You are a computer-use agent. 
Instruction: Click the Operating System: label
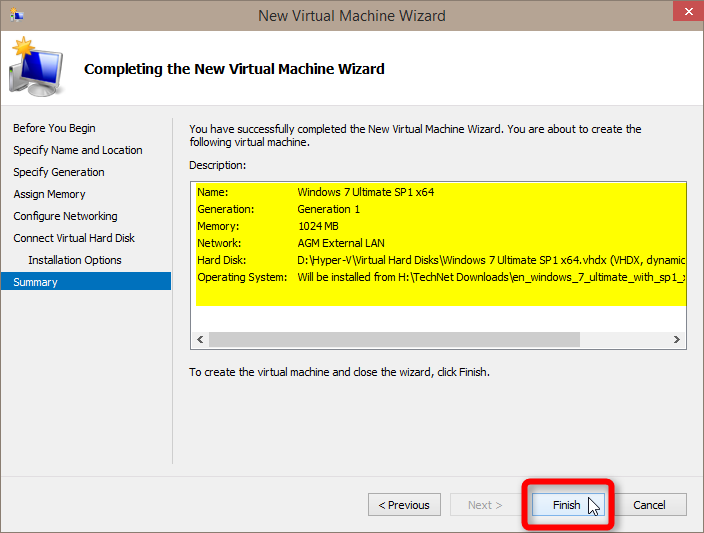tap(242, 278)
